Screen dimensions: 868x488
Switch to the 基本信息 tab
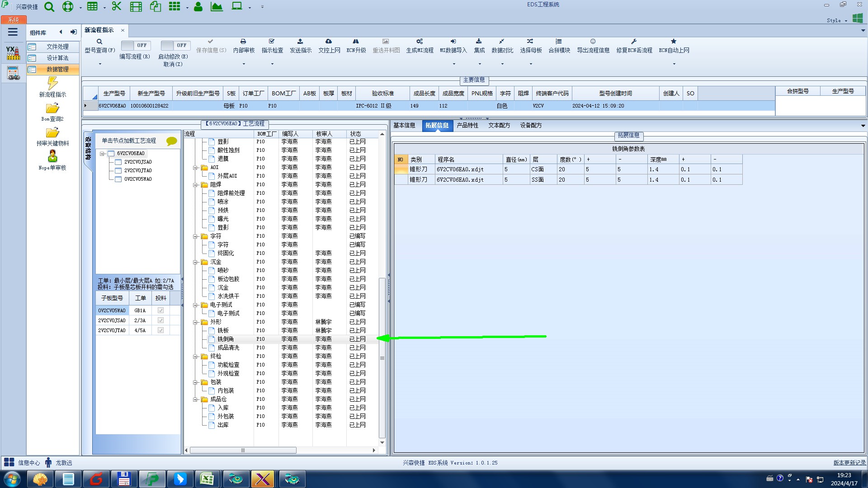[x=404, y=125]
